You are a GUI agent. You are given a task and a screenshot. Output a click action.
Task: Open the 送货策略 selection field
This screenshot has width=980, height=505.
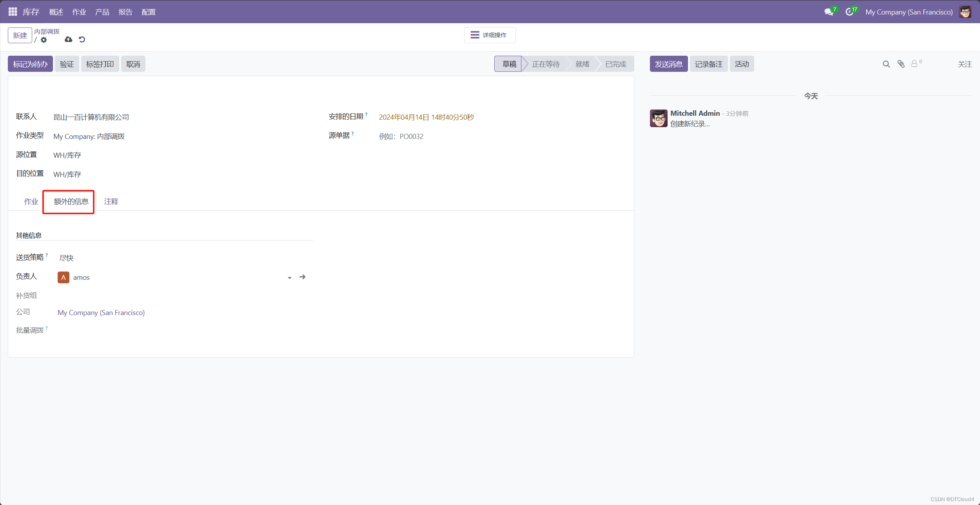coord(66,258)
